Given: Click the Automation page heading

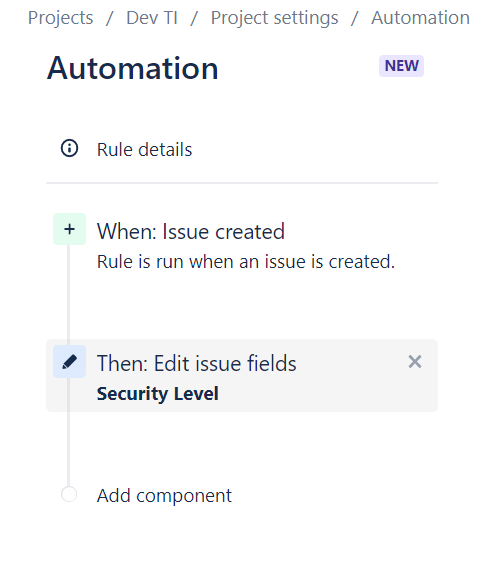Looking at the screenshot, I should tap(132, 68).
